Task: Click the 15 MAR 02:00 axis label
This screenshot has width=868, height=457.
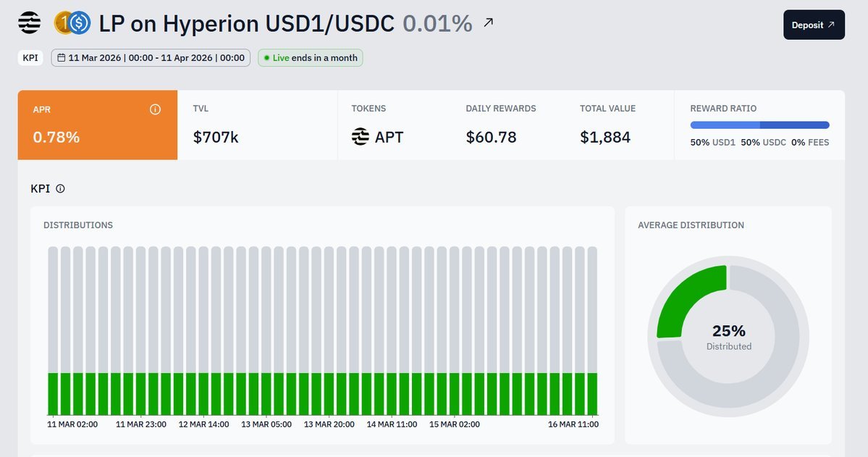Action: (455, 424)
